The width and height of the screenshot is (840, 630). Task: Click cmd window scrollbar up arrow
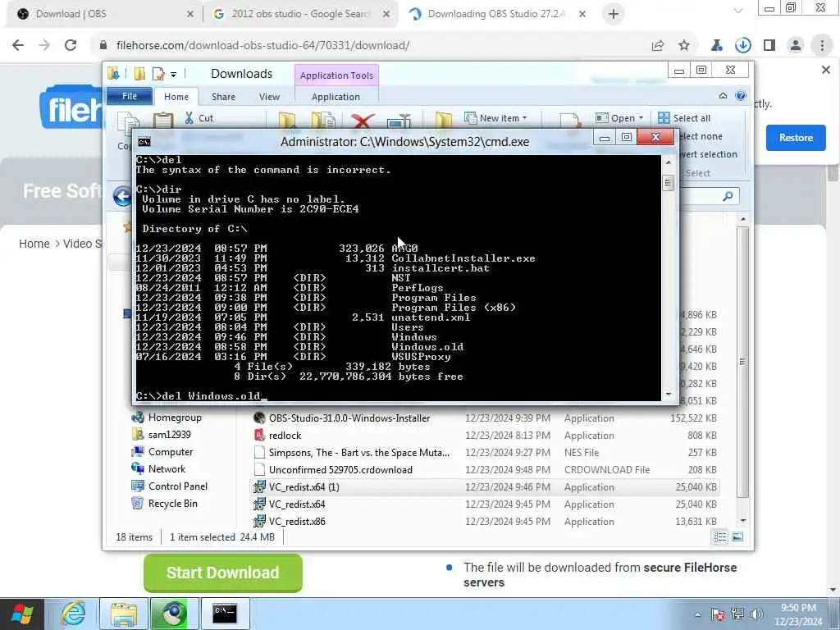pos(668,162)
